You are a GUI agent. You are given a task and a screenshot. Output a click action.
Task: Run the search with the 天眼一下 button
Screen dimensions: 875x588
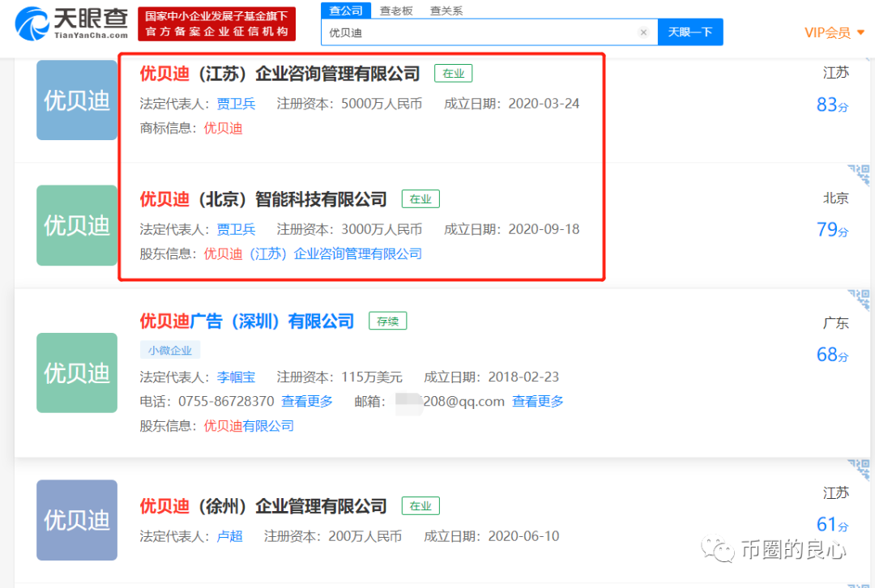(690, 32)
